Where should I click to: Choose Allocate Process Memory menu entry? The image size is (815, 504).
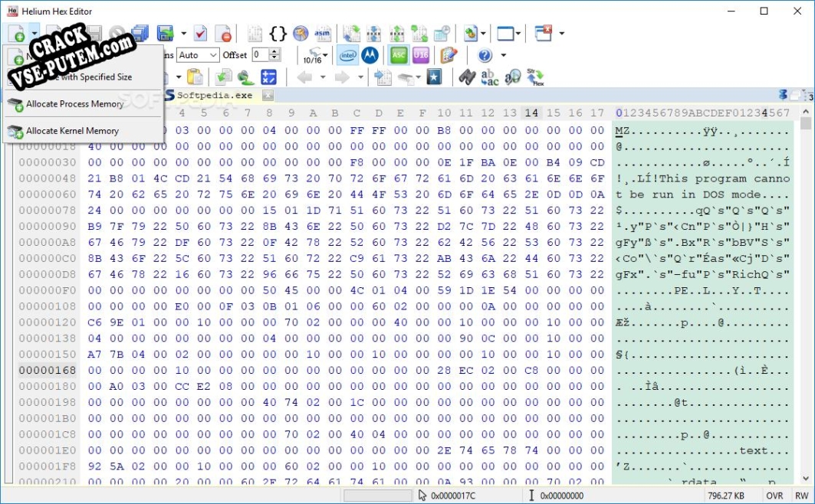pos(83,104)
